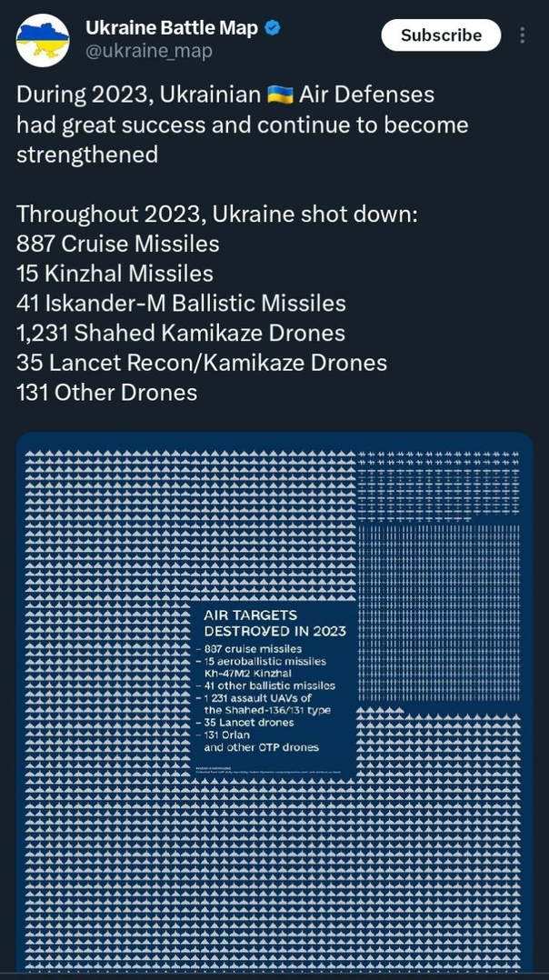Image resolution: width=549 pixels, height=980 pixels.
Task: Click the Subscribe button
Action: (441, 35)
